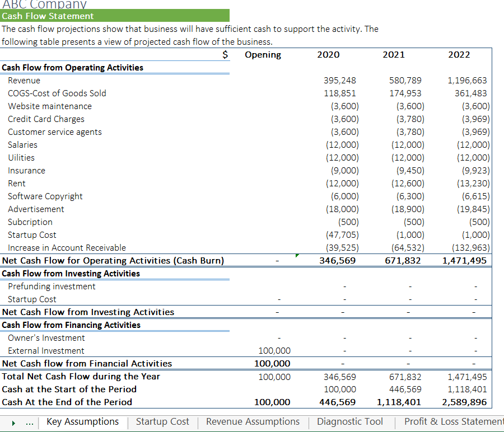Select Prefunding investment label
This screenshot has width=504, height=432.
pos(52,286)
